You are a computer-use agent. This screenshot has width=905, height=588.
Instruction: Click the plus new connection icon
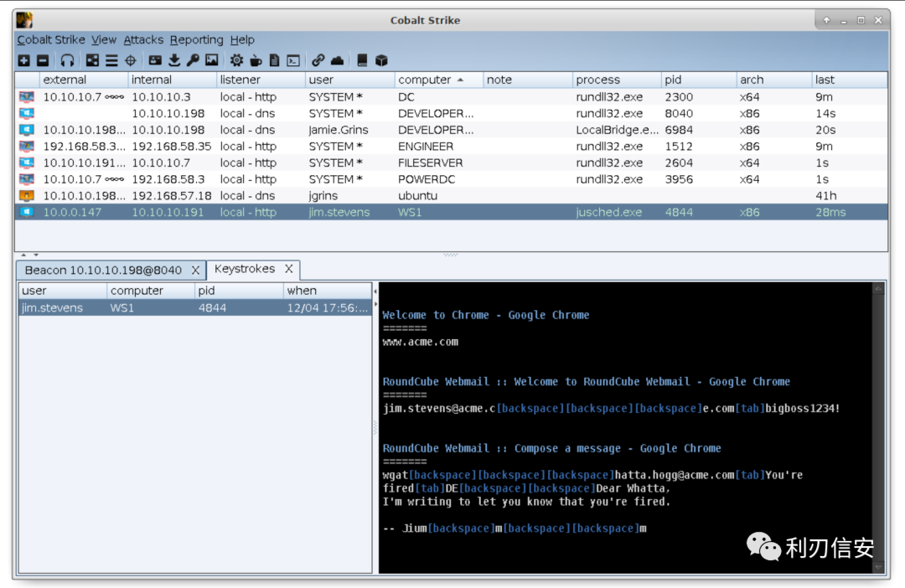pos(24,60)
